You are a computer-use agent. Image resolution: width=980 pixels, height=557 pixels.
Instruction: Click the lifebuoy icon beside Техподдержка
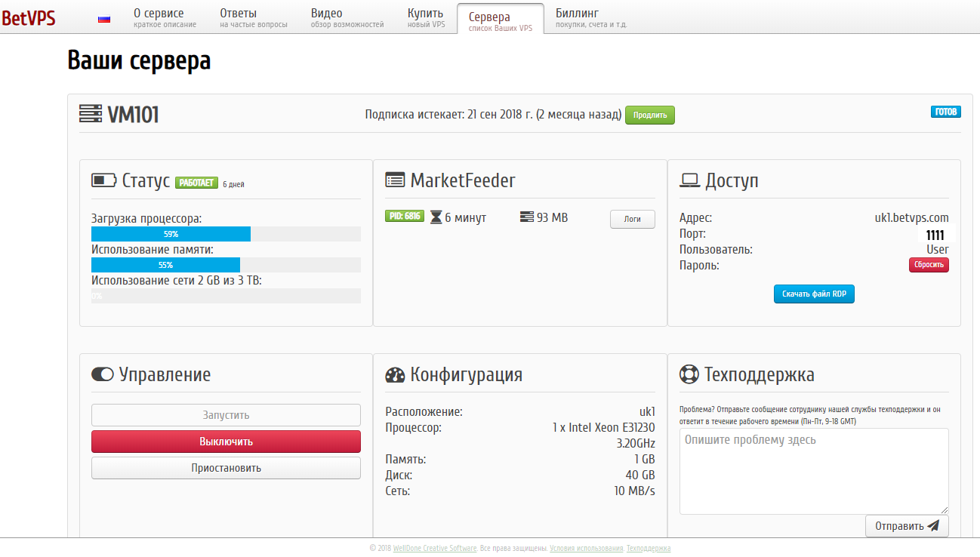689,374
